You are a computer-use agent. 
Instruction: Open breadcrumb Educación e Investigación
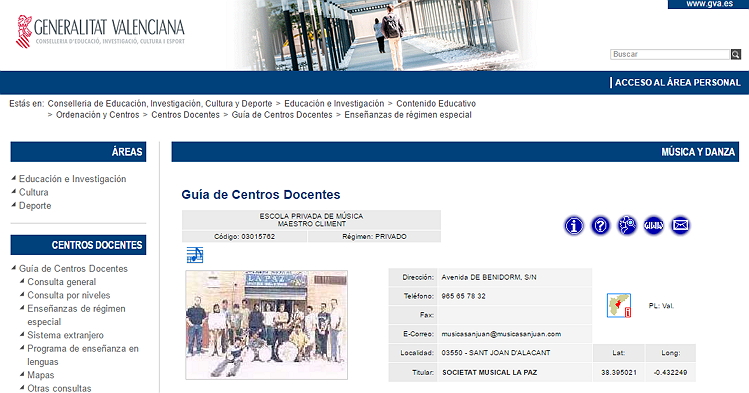click(334, 104)
